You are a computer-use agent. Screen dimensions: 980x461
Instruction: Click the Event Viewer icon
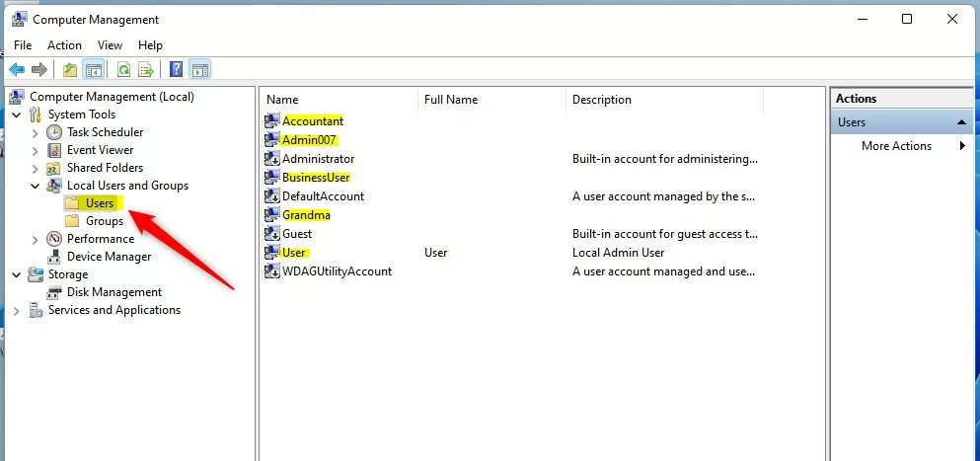(x=54, y=150)
